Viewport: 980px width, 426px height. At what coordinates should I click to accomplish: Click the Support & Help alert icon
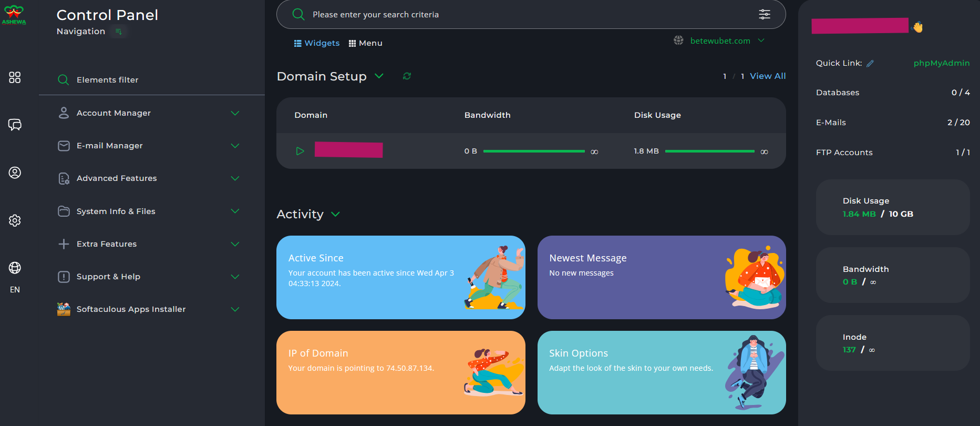point(64,277)
